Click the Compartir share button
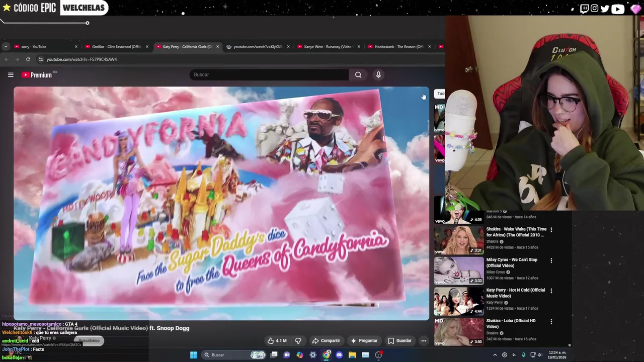644x362 pixels. tap(326, 341)
